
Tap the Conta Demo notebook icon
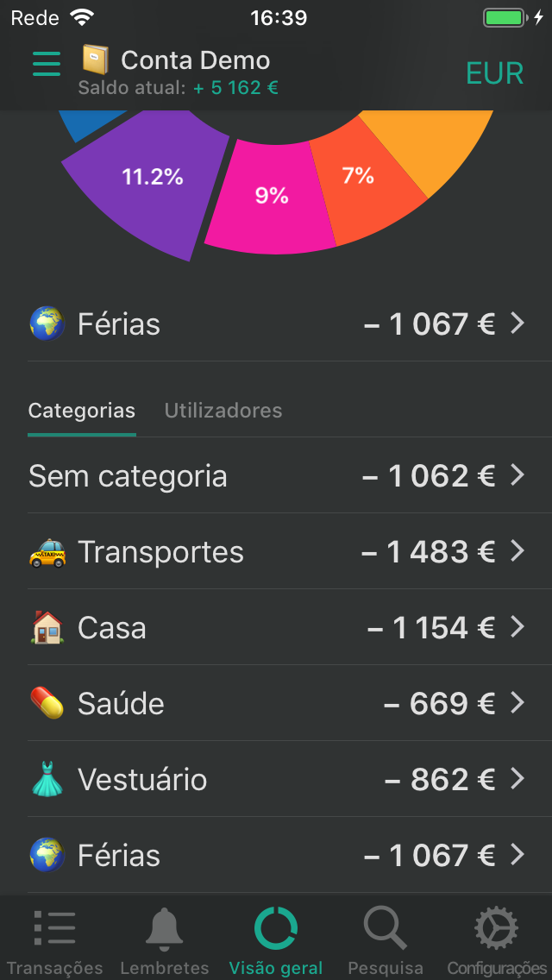click(x=96, y=60)
